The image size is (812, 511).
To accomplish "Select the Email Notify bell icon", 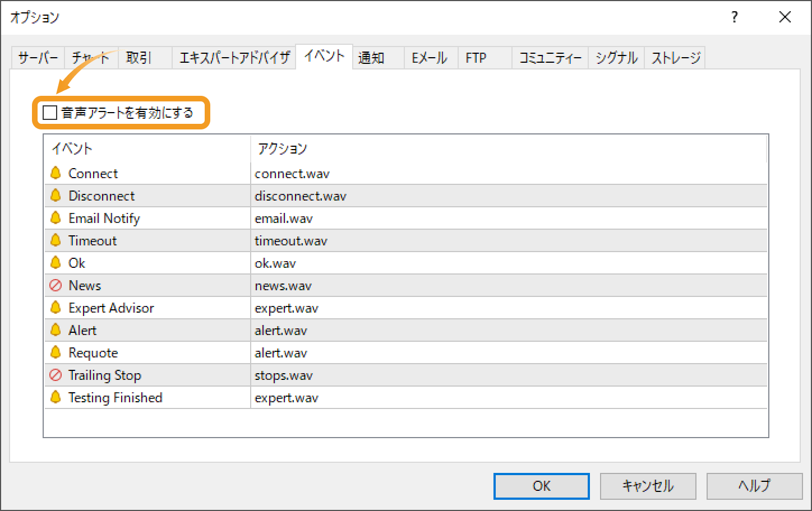I will [56, 218].
